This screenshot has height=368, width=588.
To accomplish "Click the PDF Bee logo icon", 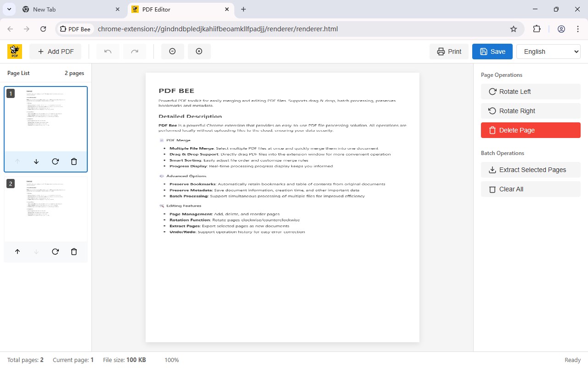I will [15, 52].
